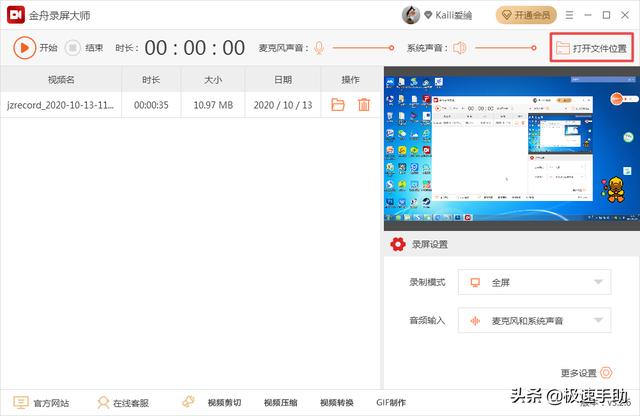Sort by 视频名 column header
The height and width of the screenshot is (416, 640).
[x=61, y=80]
